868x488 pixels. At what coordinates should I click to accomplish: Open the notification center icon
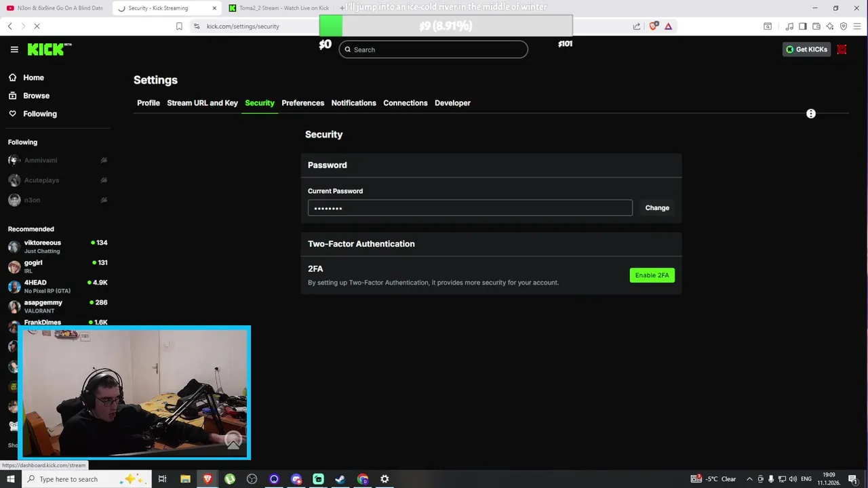(x=853, y=479)
